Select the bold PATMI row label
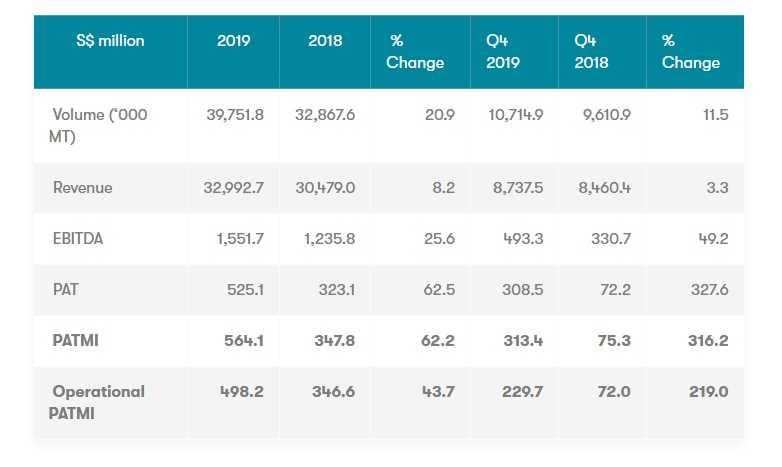782x467 pixels. (x=77, y=341)
